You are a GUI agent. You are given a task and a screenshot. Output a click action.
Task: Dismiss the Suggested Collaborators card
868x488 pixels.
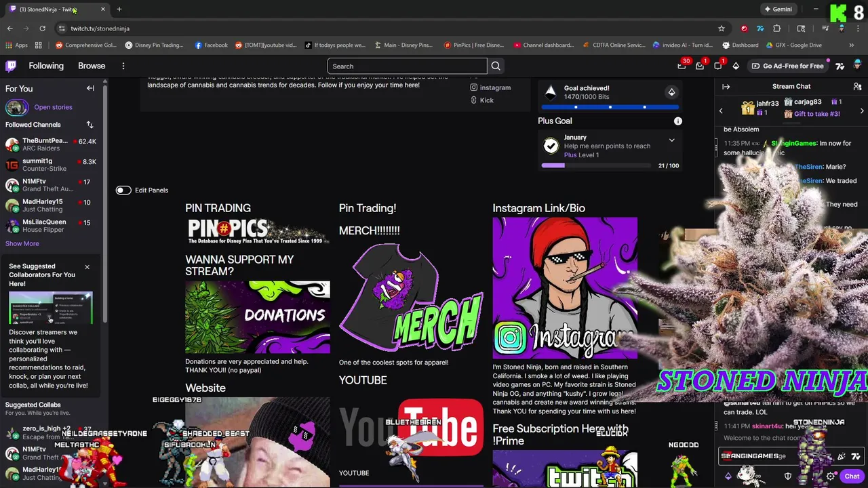click(x=87, y=267)
